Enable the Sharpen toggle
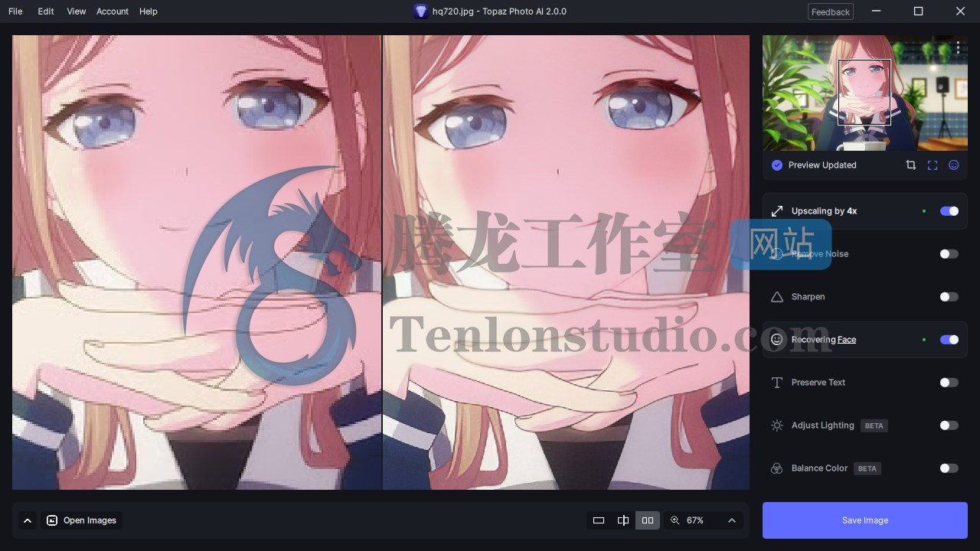The image size is (980, 551). coord(949,297)
